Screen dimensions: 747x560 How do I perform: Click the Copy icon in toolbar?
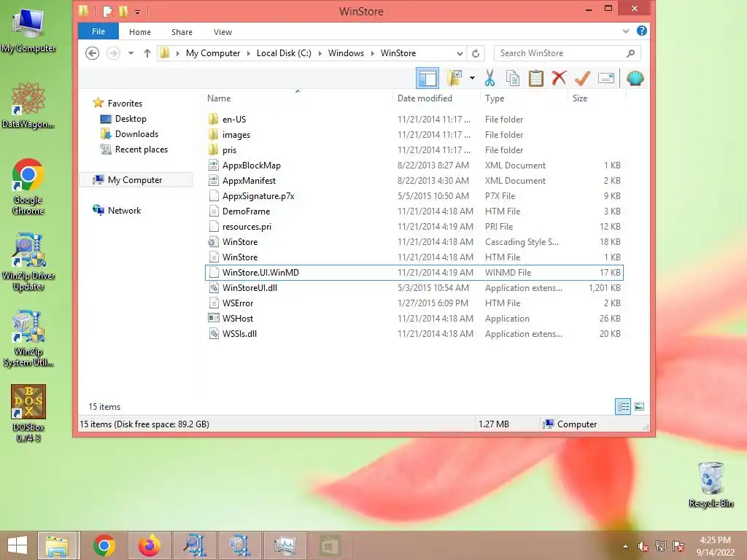[513, 78]
